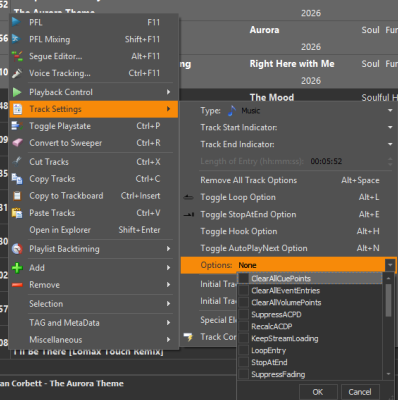Image resolution: width=398 pixels, height=400 pixels.
Task: Click the Copy Tracks icon
Action: click(17, 179)
